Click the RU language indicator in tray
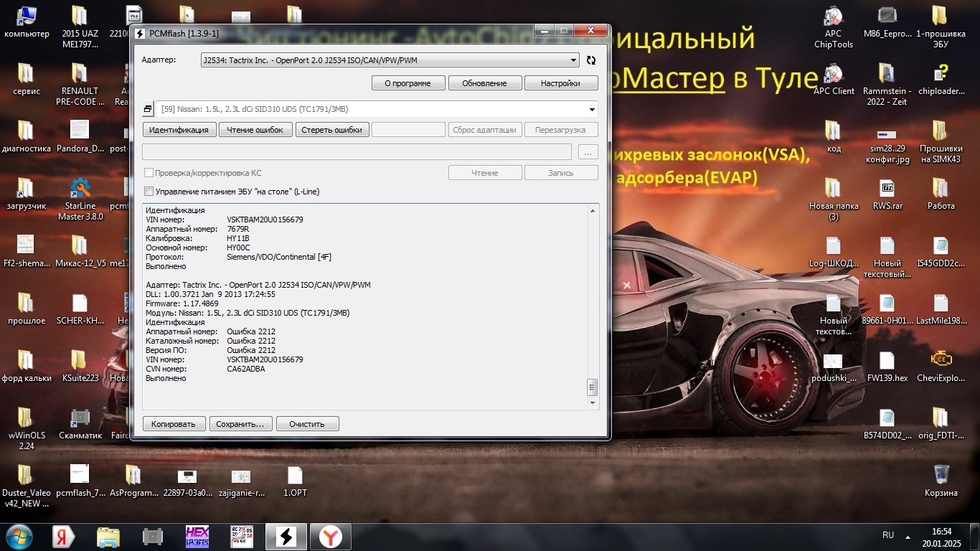 point(888,535)
